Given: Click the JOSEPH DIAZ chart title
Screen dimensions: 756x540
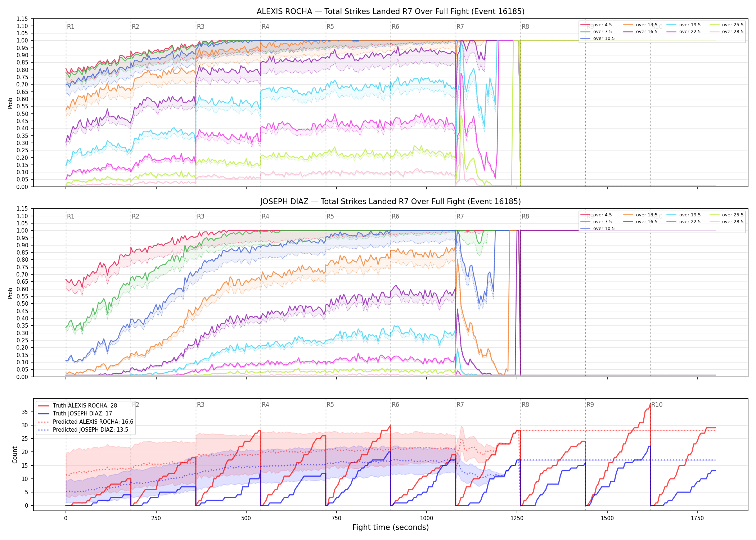Looking at the screenshot, I should [x=391, y=202].
